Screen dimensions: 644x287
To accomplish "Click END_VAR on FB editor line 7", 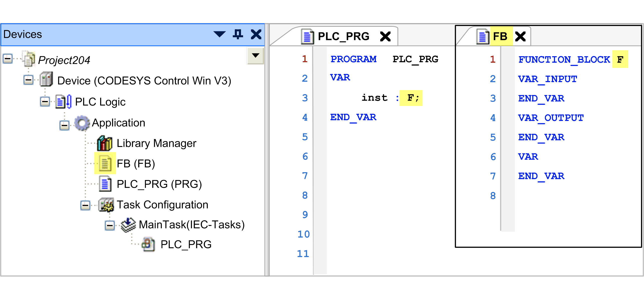I will click(x=541, y=176).
